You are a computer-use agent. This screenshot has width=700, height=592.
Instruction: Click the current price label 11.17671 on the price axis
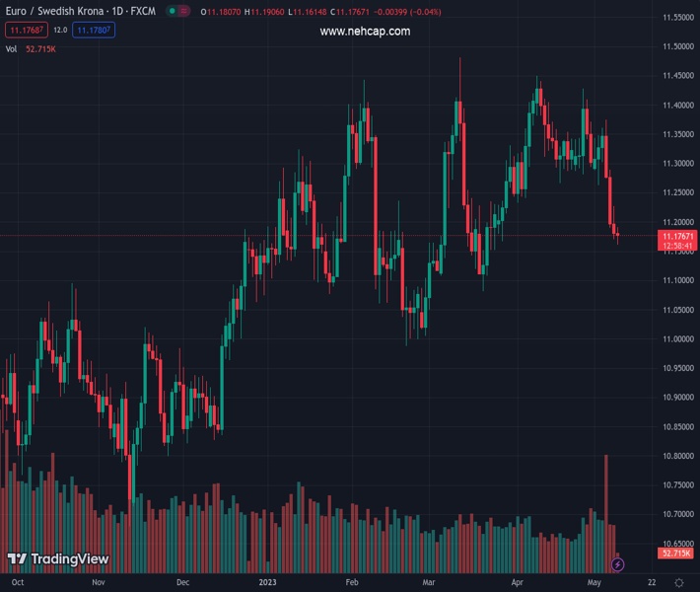[x=677, y=236]
